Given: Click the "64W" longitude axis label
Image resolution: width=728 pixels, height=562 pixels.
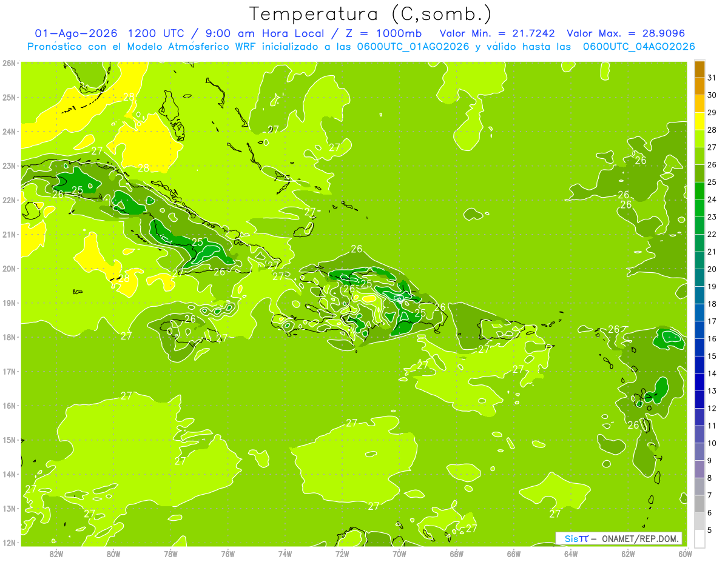Looking at the screenshot, I should coord(571,554).
